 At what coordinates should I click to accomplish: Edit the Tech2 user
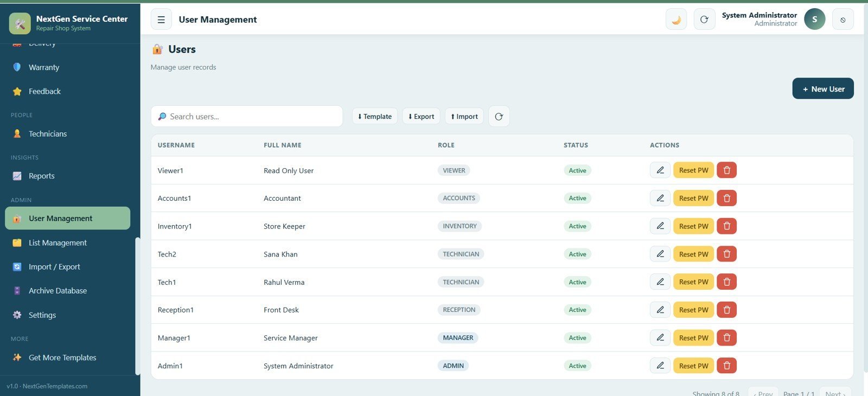click(660, 254)
